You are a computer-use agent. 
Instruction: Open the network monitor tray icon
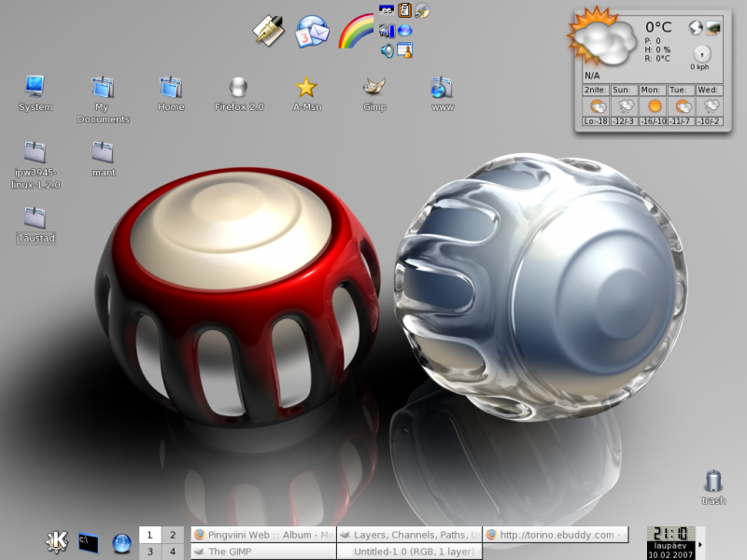coord(387,31)
